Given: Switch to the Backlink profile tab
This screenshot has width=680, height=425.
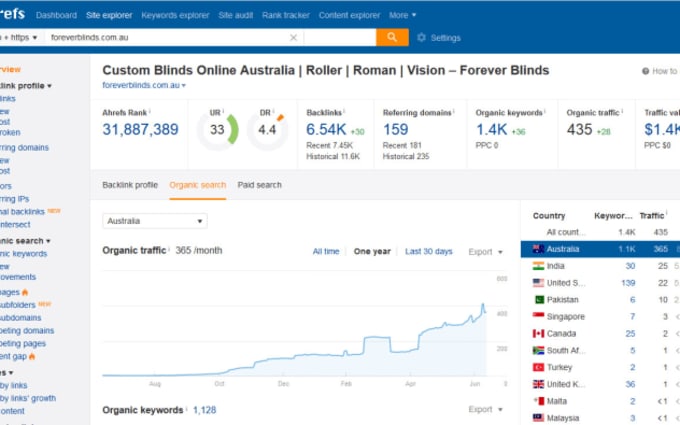Looking at the screenshot, I should pyautogui.click(x=130, y=185).
